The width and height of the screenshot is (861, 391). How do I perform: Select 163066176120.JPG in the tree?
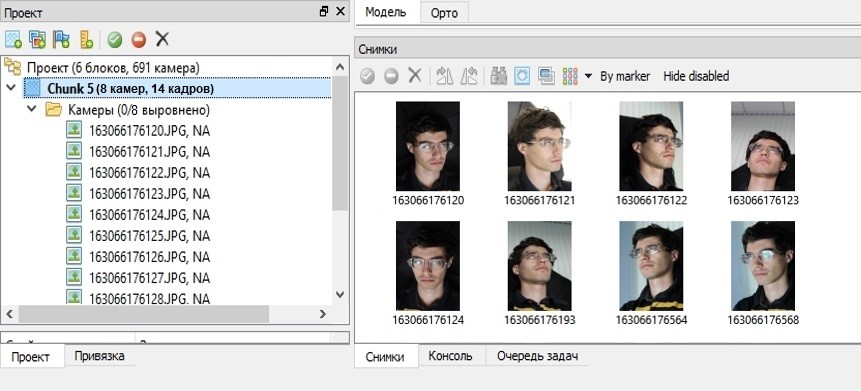[149, 131]
